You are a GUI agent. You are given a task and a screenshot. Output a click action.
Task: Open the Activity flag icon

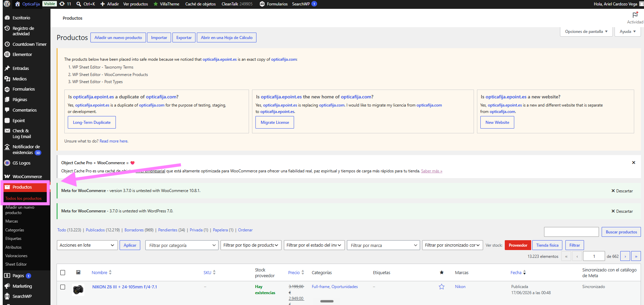tap(635, 15)
